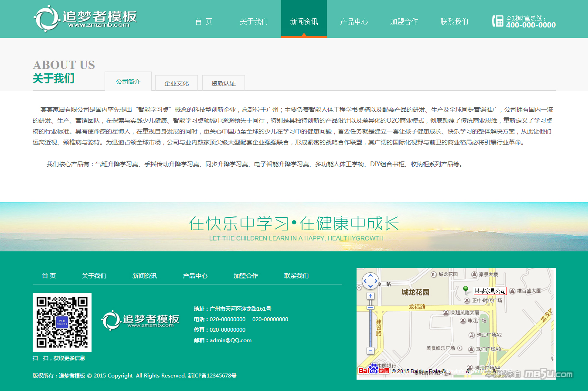Viewport: 588px width, 391px height.
Task: Click the QR code image in the footer
Action: [62, 322]
